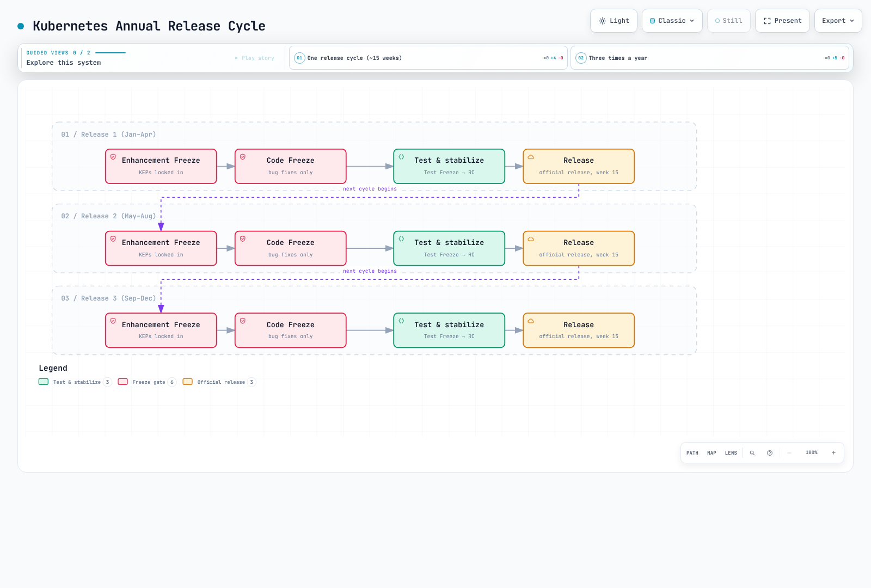
Task: Click the Explore this system heading
Action: coord(64,63)
